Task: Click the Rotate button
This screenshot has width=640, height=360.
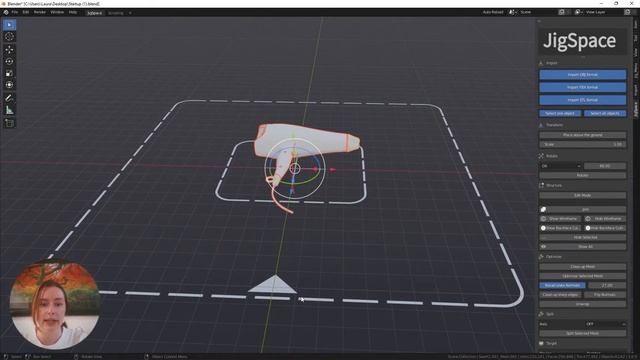Action: [x=582, y=176]
